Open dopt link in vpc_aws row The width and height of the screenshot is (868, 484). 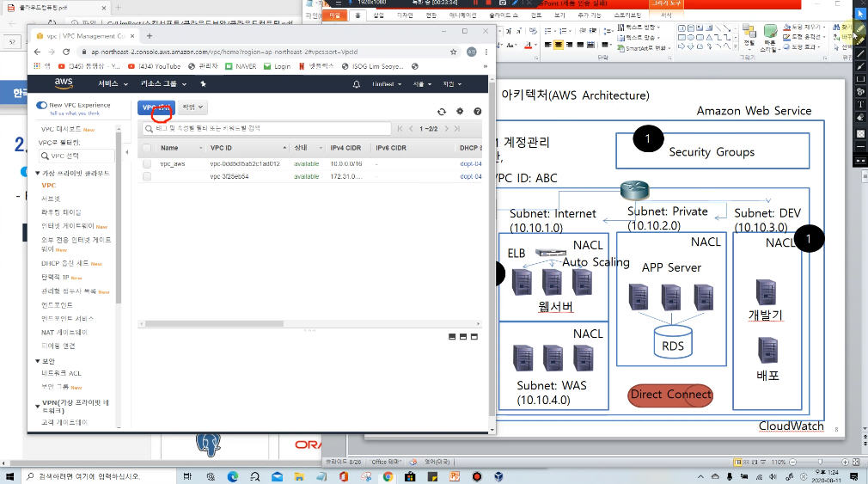(471, 164)
